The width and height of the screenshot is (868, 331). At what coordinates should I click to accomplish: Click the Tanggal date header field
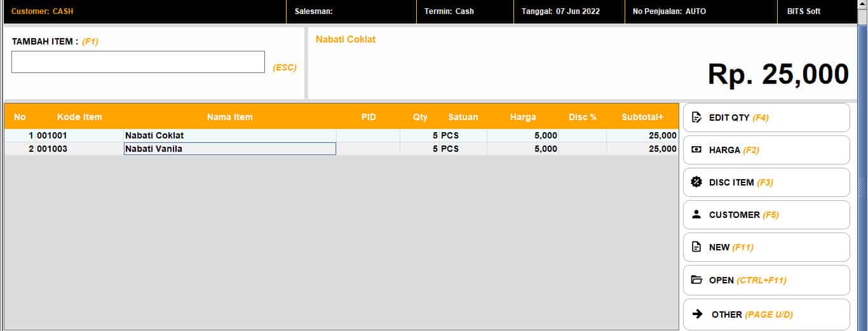(x=560, y=11)
